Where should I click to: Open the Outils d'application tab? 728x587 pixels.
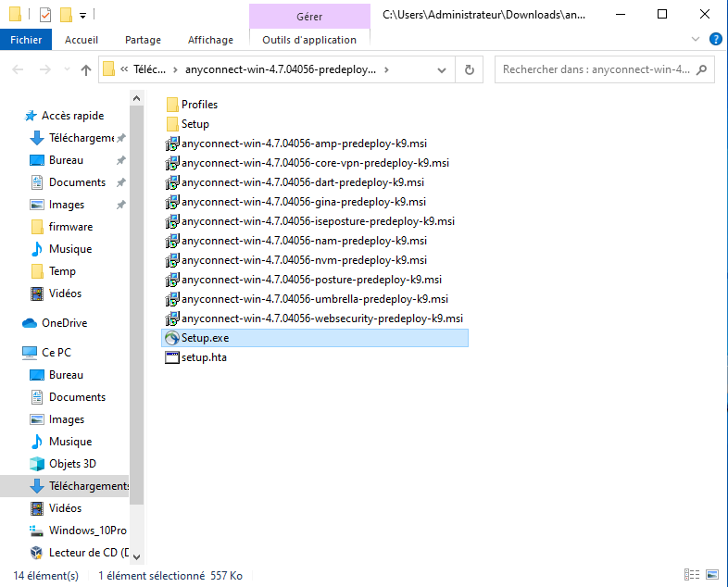308,40
